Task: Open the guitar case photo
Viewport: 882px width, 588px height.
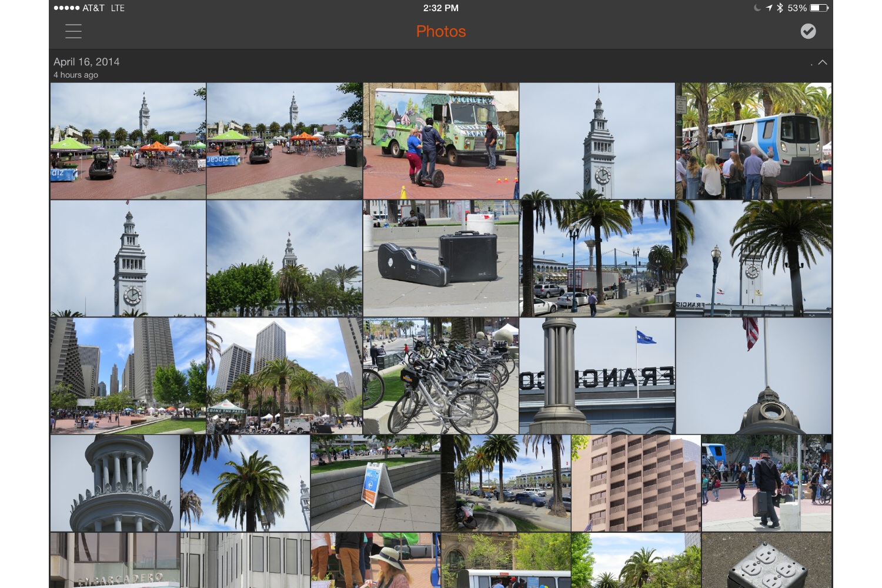Action: point(441,259)
